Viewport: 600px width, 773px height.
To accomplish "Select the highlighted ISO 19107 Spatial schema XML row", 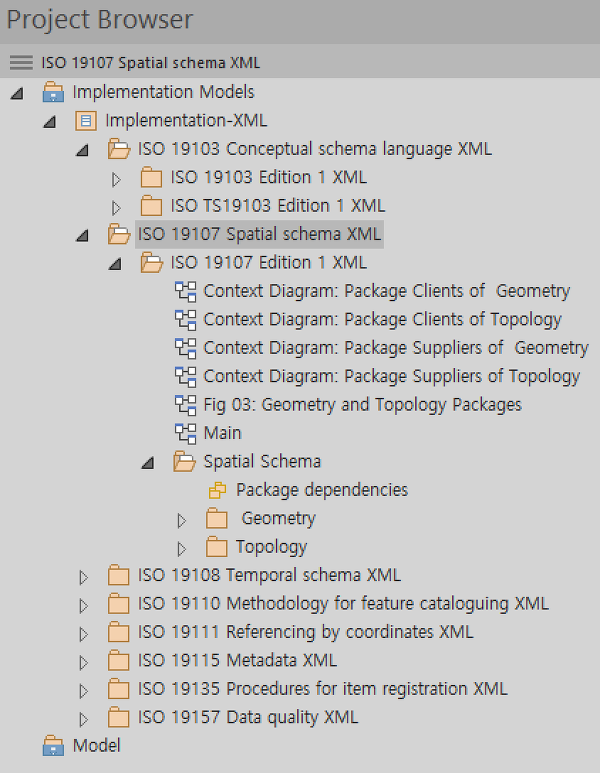I will pyautogui.click(x=259, y=234).
